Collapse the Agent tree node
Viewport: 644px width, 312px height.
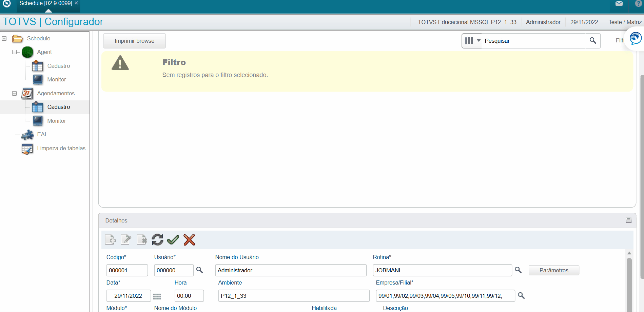click(14, 52)
